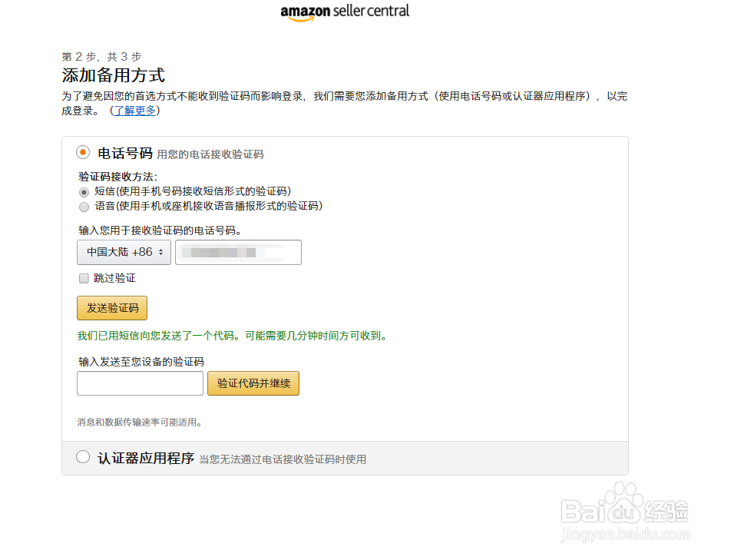Click the phone number input field
The height and width of the screenshot is (560, 731).
238,252
